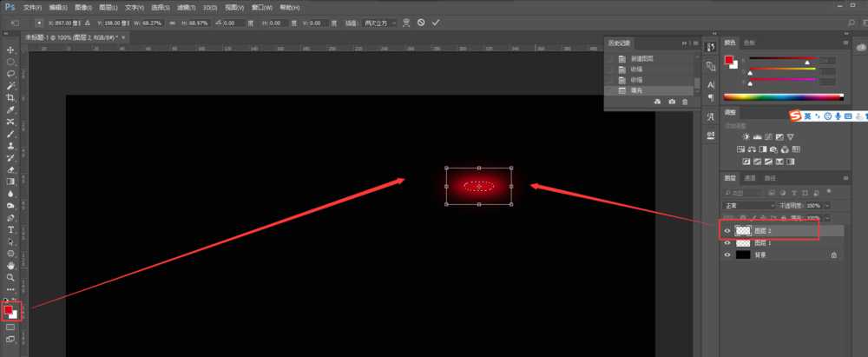Switch to the 通道 tab in the layers panel
The image size is (868, 357).
point(752,179)
